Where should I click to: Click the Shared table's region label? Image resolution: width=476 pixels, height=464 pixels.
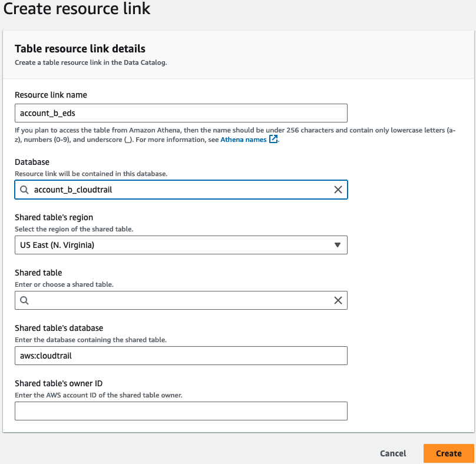click(54, 218)
